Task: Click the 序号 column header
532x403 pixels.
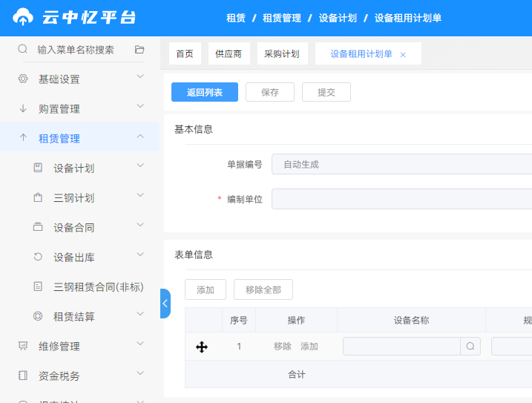Action: 238,320
